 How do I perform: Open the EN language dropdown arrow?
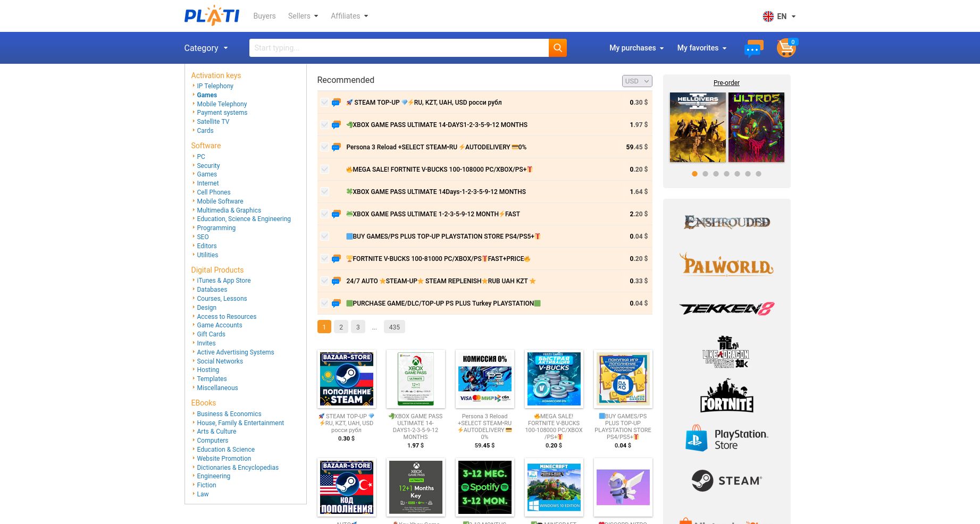pyautogui.click(x=793, y=16)
